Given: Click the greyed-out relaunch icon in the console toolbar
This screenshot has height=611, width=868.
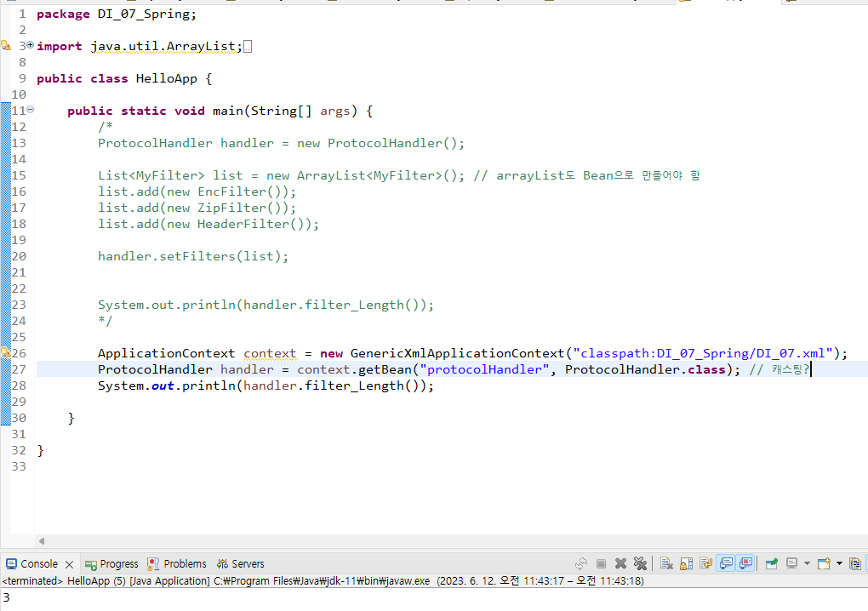Looking at the screenshot, I should click(x=580, y=563).
